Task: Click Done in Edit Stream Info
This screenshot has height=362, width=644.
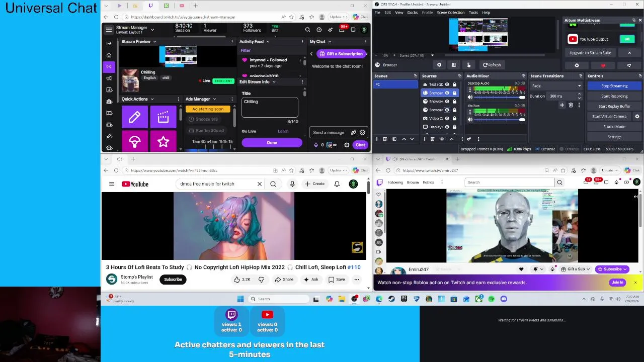Action: pyautogui.click(x=272, y=143)
